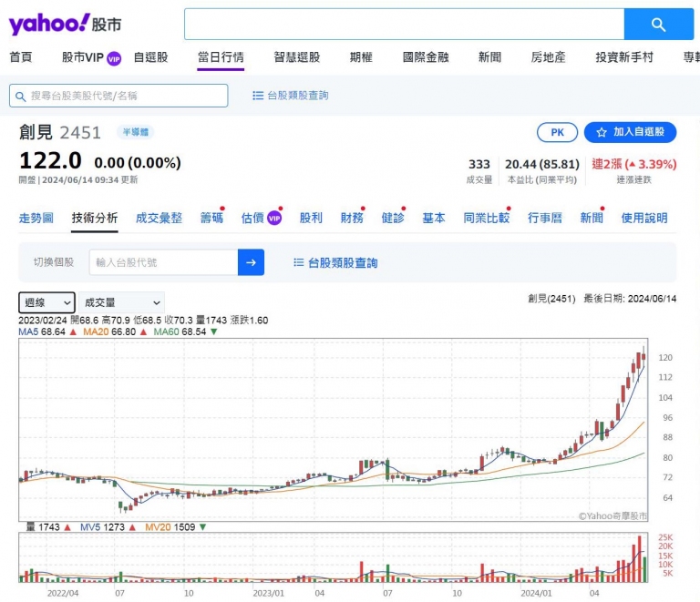Select the 技術分析 tab
The width and height of the screenshot is (700, 602).
pos(95,218)
